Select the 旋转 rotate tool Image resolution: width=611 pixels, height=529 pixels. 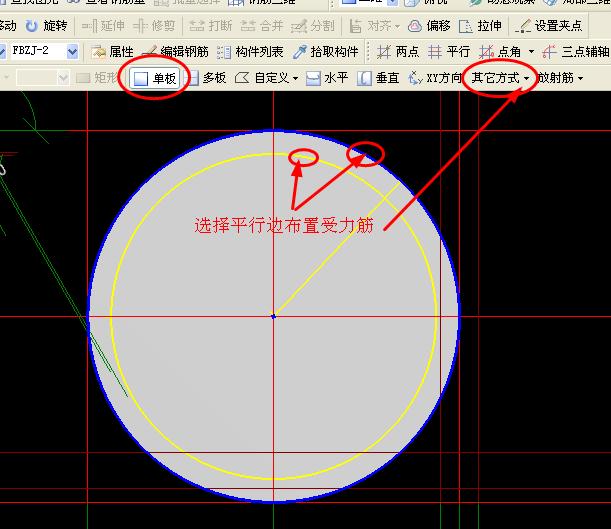tap(46, 26)
